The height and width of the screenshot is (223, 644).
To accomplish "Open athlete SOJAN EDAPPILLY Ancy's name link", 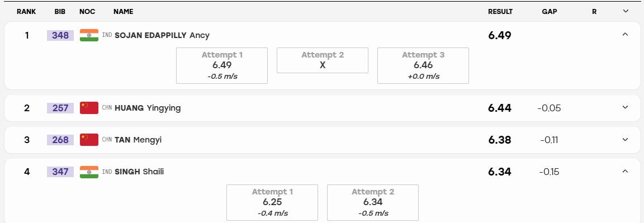I will 162,35.
